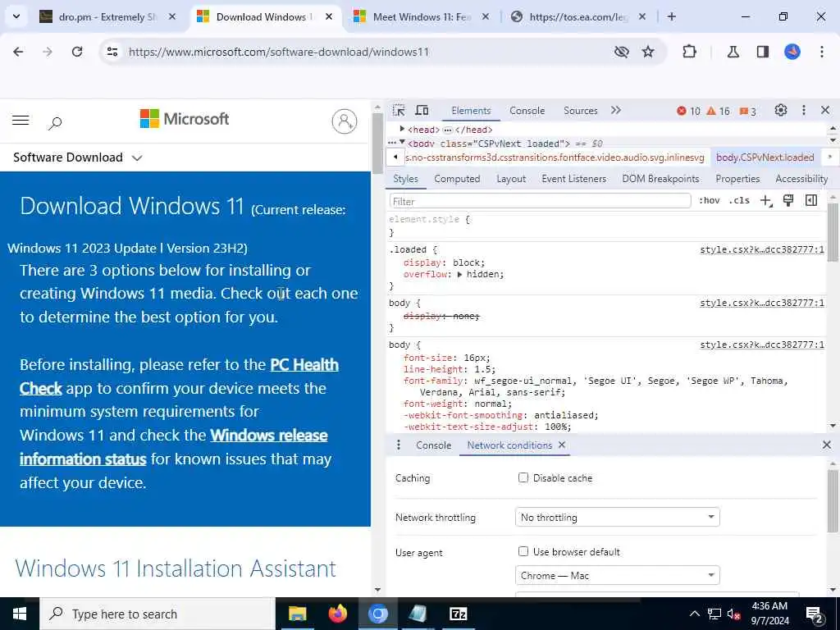Switch to the Elements tab

click(471, 111)
